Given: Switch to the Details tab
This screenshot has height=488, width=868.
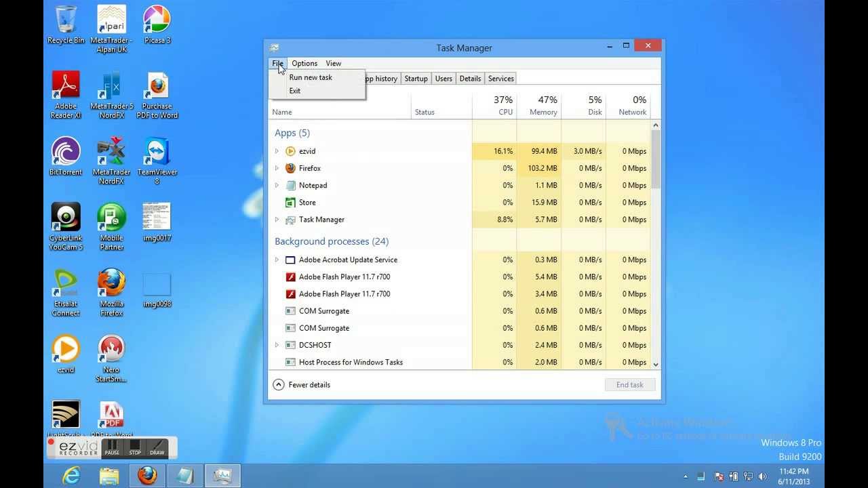Looking at the screenshot, I should pyautogui.click(x=470, y=79).
